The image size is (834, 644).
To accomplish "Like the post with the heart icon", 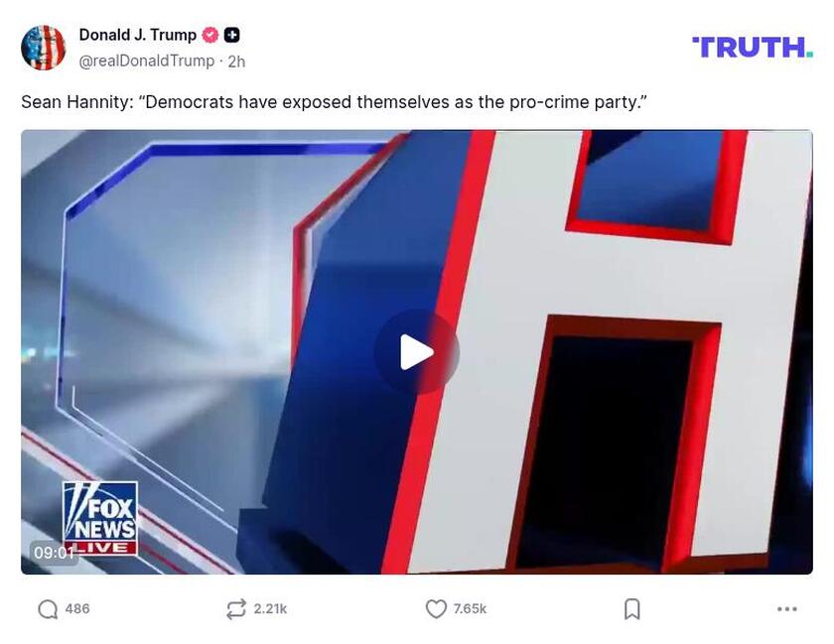I will click(436, 609).
